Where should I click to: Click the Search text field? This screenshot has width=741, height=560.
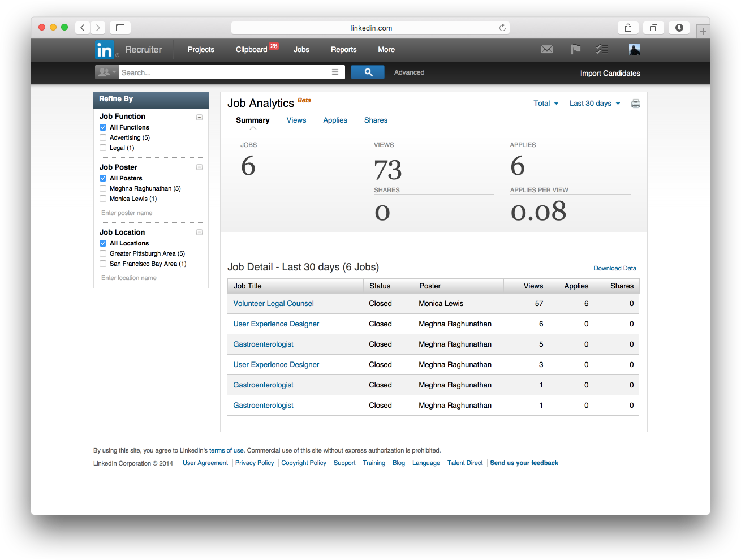[223, 72]
